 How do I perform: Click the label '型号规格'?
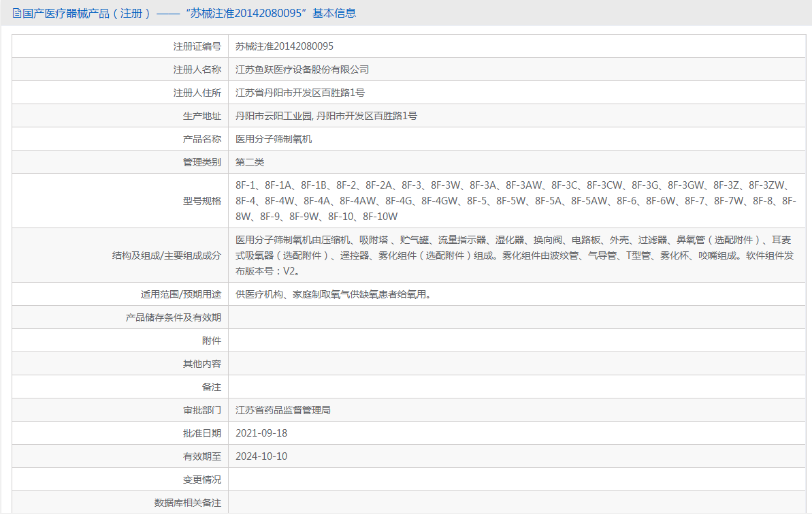pyautogui.click(x=202, y=201)
